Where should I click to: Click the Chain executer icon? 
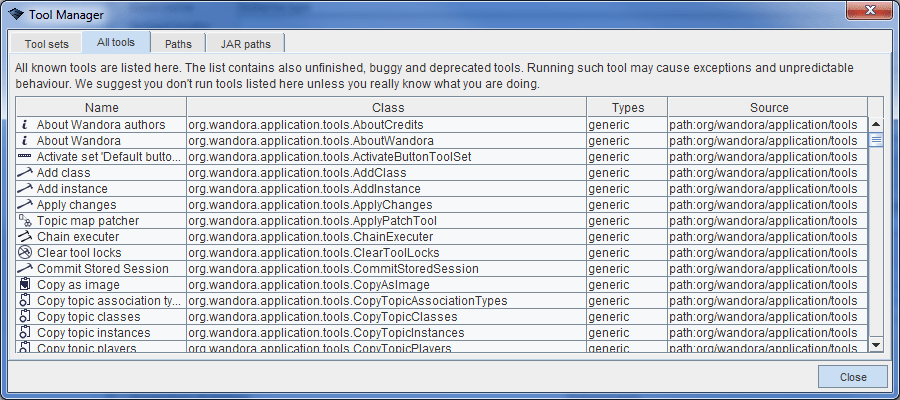point(24,237)
